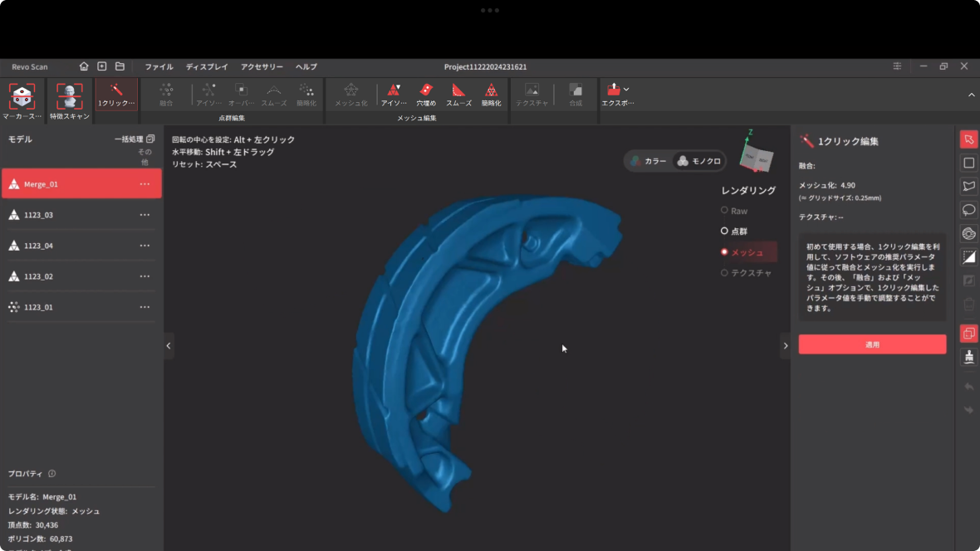Click the mesh アイソレーション isolation tool
Image resolution: width=980 pixels, height=551 pixels.
pos(394,93)
